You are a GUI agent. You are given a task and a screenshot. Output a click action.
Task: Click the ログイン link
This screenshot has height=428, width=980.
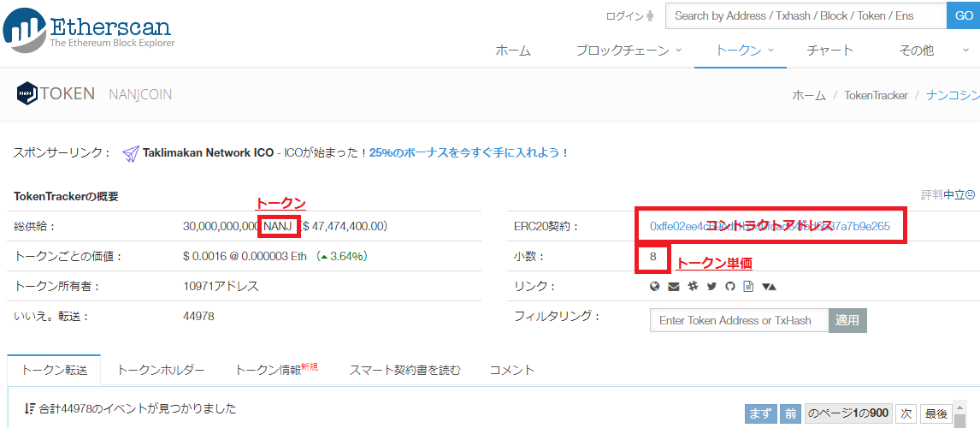[x=625, y=16]
